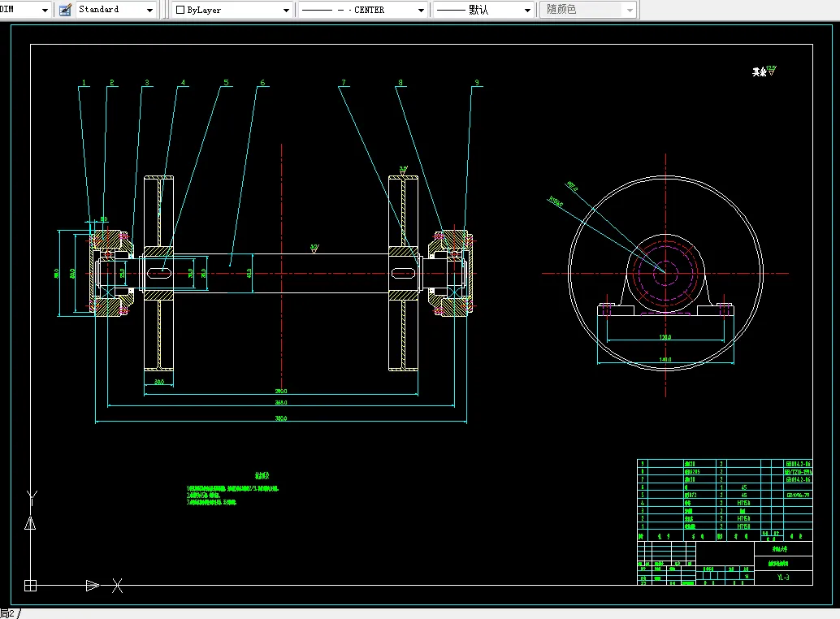The width and height of the screenshot is (840, 619).
Task: Expand the CENTER linetype dropdown
Action: pyautogui.click(x=421, y=10)
